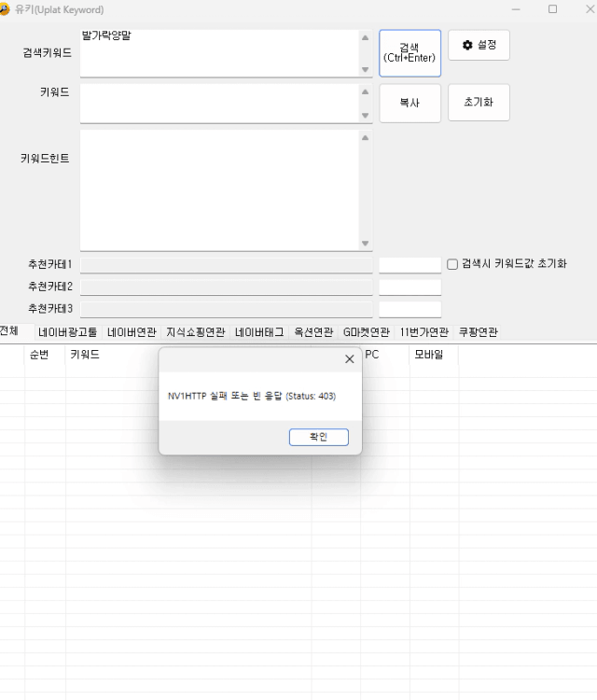Click the 유키 app icon in title bar
This screenshot has height=700, width=597.
click(x=5, y=9)
